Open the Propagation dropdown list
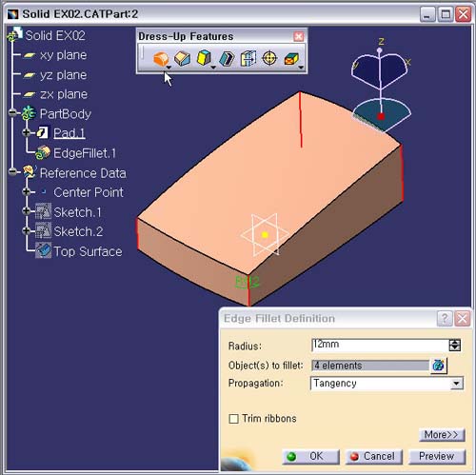This screenshot has width=476, height=475. pos(456,384)
